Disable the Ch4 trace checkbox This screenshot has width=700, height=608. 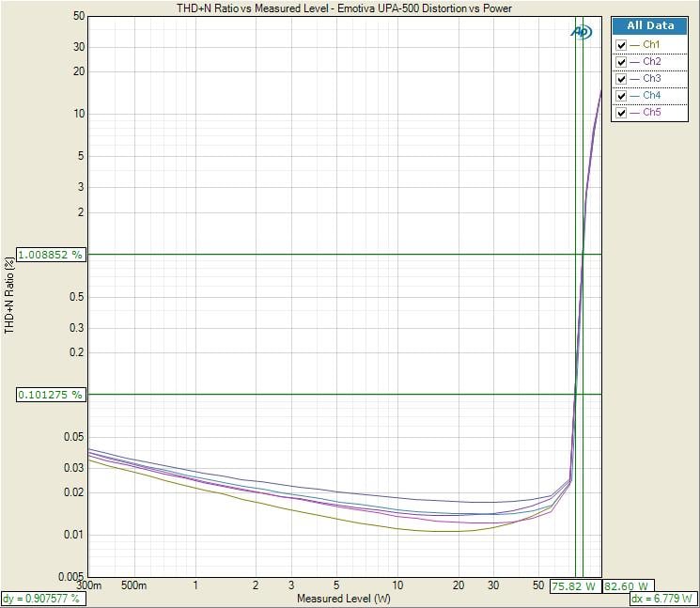pyautogui.click(x=620, y=96)
